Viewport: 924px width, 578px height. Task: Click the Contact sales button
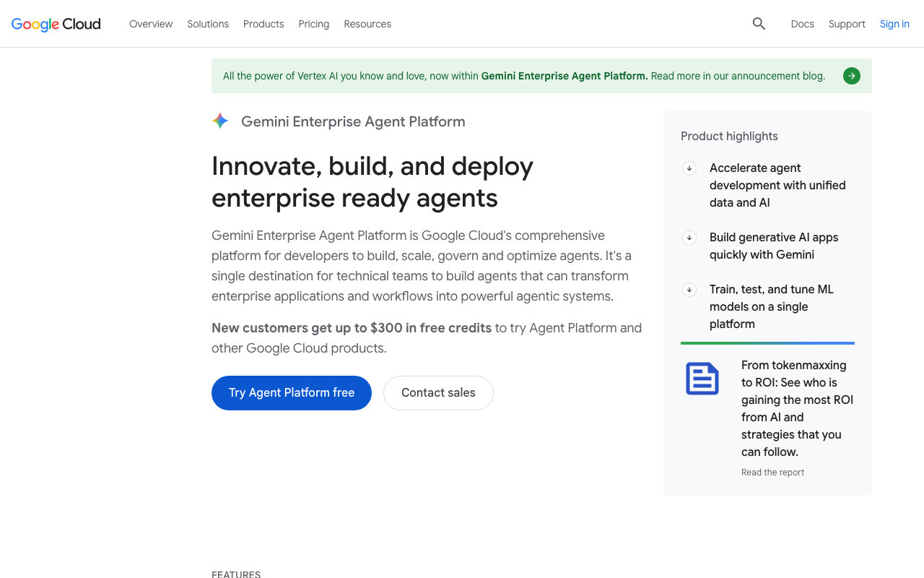438,393
